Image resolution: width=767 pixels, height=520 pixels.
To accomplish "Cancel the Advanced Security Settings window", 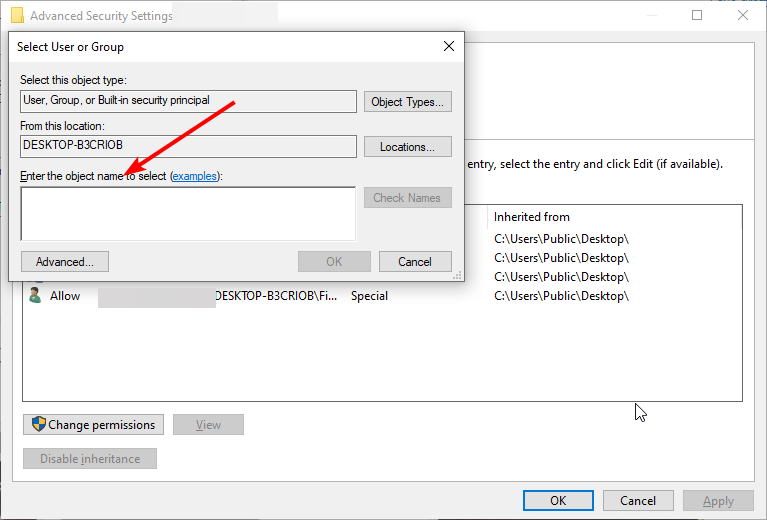I will coord(638,500).
